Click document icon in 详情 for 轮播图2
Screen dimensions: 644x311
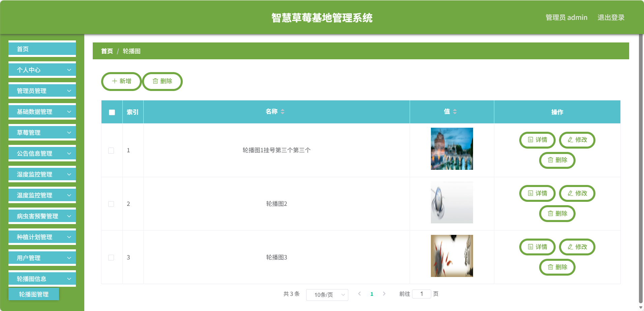pos(531,193)
